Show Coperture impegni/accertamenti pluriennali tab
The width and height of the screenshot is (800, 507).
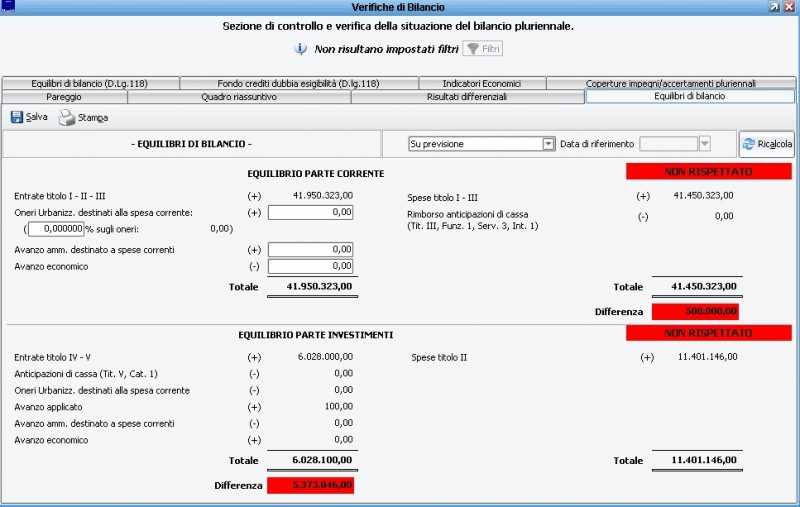(670, 83)
